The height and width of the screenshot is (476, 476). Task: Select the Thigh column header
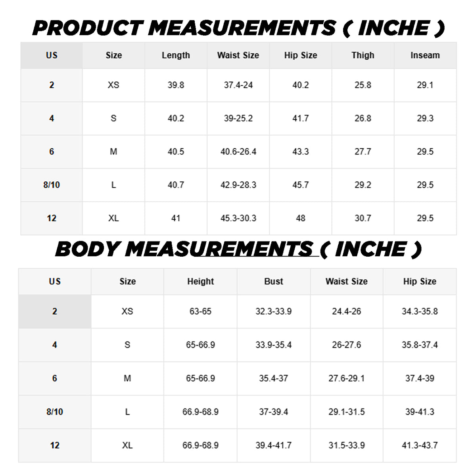tap(363, 56)
